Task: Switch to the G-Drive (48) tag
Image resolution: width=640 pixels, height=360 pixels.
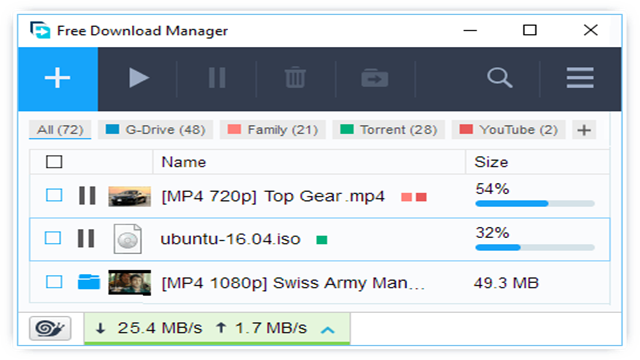Action: (156, 130)
